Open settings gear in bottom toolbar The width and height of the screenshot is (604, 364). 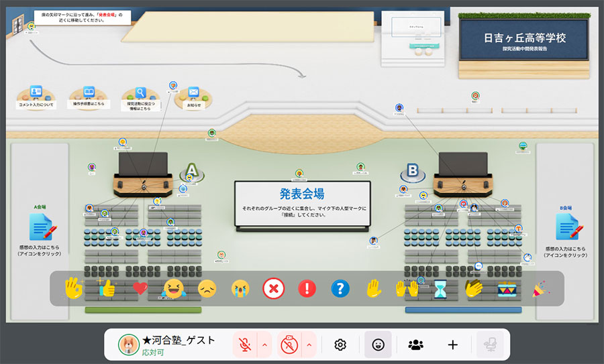340,345
